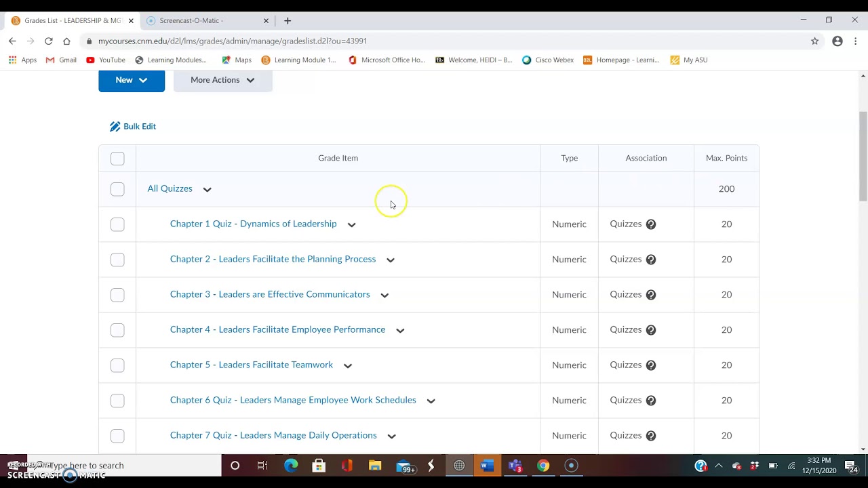Check the Chapter 6 Work Schedules checkbox
Screen dimensions: 868x488
point(117,401)
